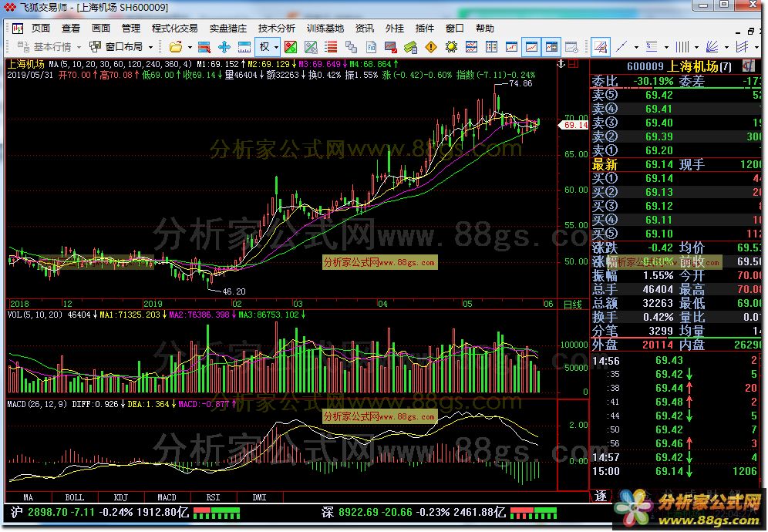This screenshot has width=768, height=532.
Task: Click the yellow sun gear icon
Action: 451,47
